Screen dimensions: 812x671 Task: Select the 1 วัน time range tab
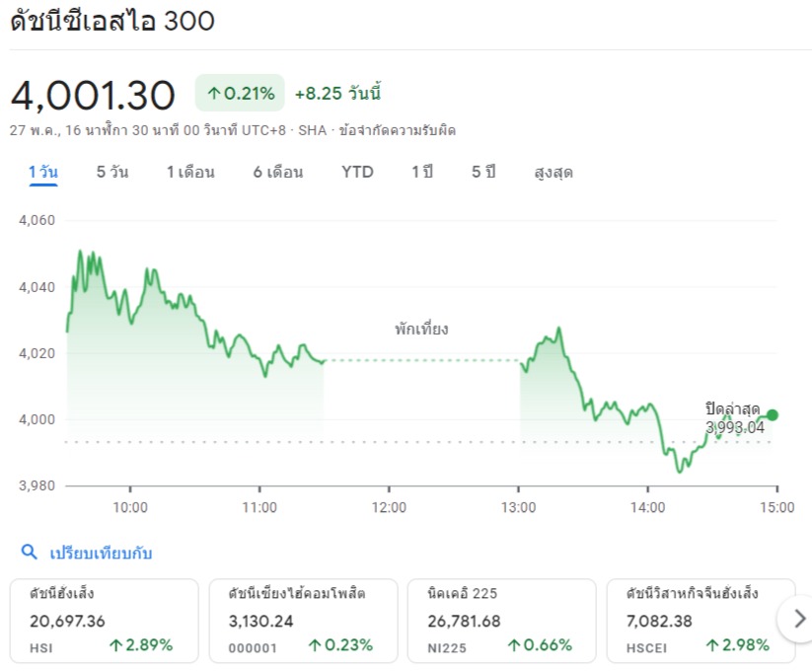pos(42,173)
